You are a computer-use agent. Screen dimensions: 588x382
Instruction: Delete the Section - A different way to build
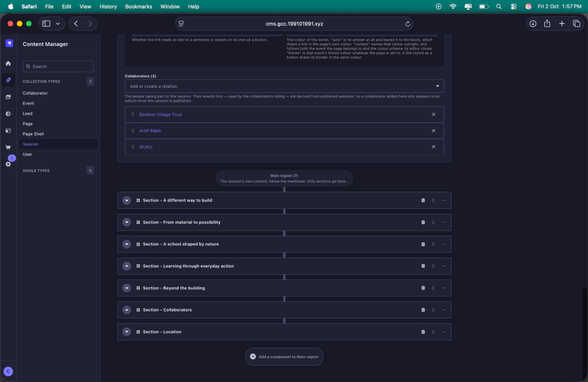[423, 200]
